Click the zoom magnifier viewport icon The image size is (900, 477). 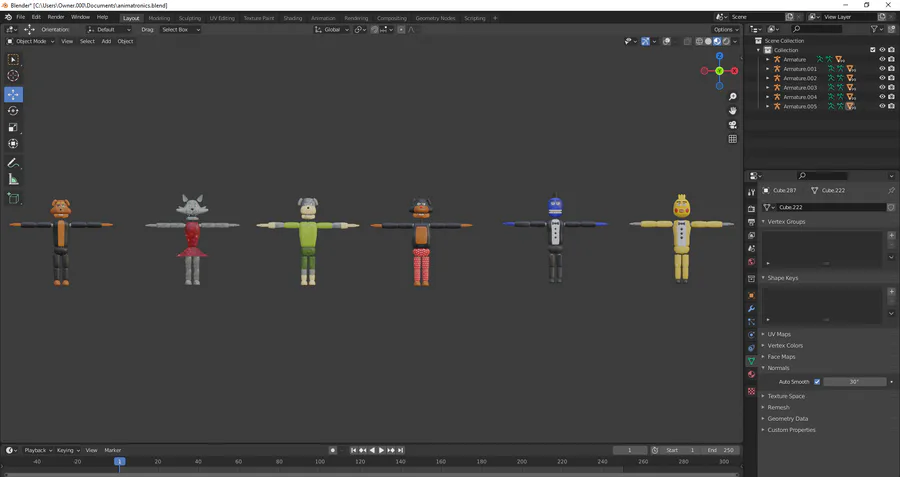click(732, 96)
